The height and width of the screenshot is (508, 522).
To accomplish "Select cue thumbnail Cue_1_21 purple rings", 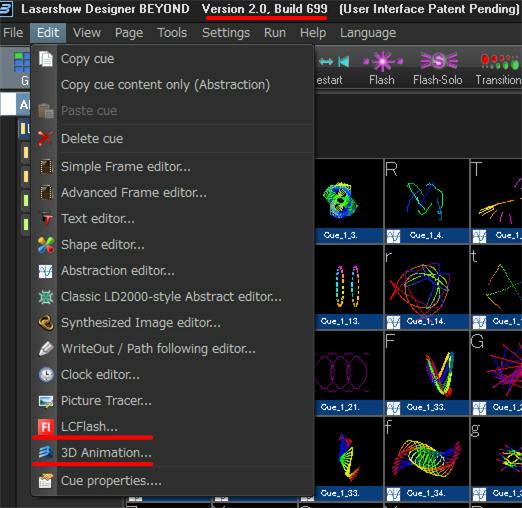I will click(x=349, y=373).
